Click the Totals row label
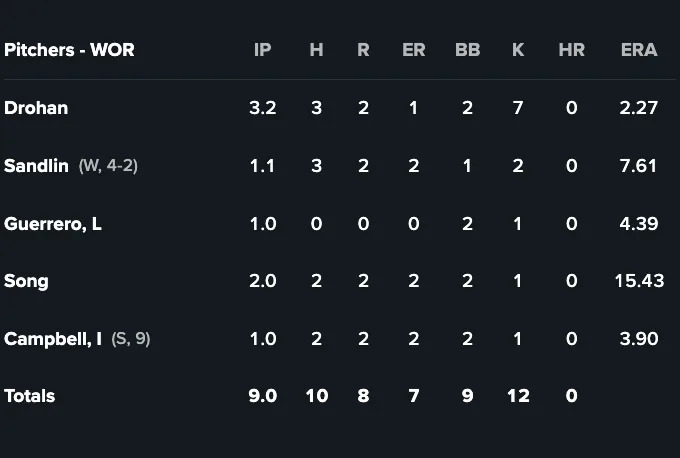 click(x=30, y=396)
